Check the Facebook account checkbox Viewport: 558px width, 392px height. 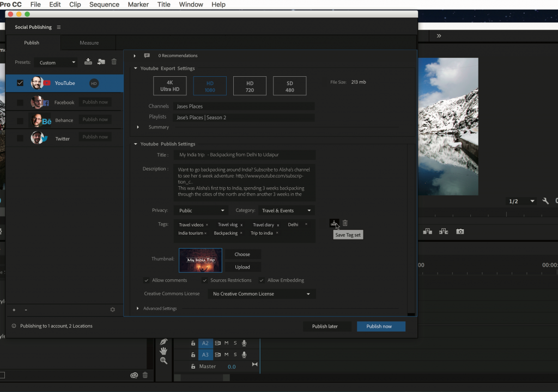coord(20,102)
